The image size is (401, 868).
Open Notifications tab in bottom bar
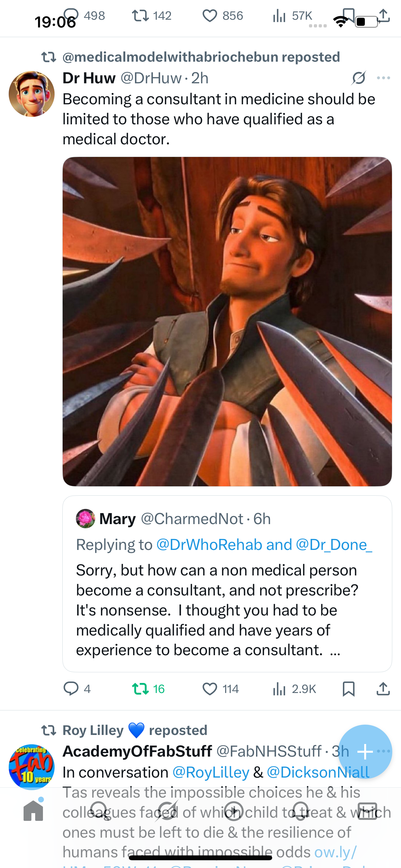tap(300, 811)
